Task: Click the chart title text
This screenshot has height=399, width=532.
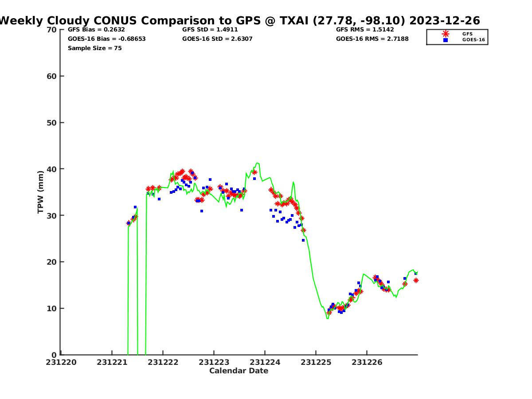Action: click(239, 20)
